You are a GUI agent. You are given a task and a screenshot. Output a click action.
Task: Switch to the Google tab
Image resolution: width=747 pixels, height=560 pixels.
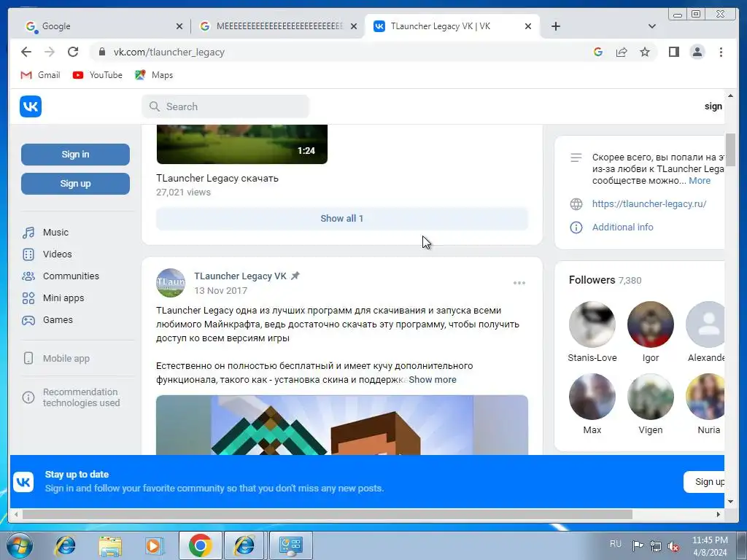tap(98, 26)
